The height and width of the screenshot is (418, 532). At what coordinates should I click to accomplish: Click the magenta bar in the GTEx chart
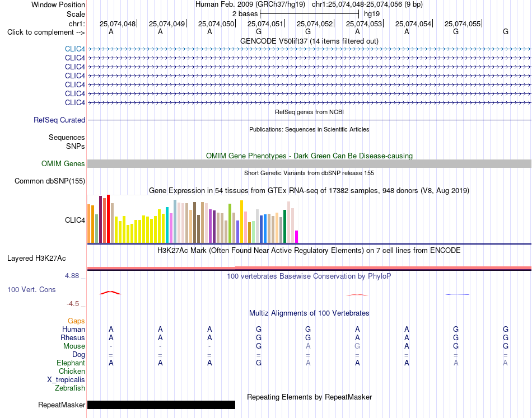[297, 237]
